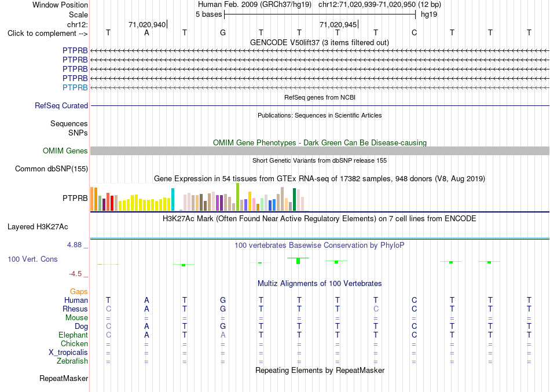Screen dimensions: 550x392
Task: Open the OMIM Gene Phenotypes track title
Action: pos(320,142)
